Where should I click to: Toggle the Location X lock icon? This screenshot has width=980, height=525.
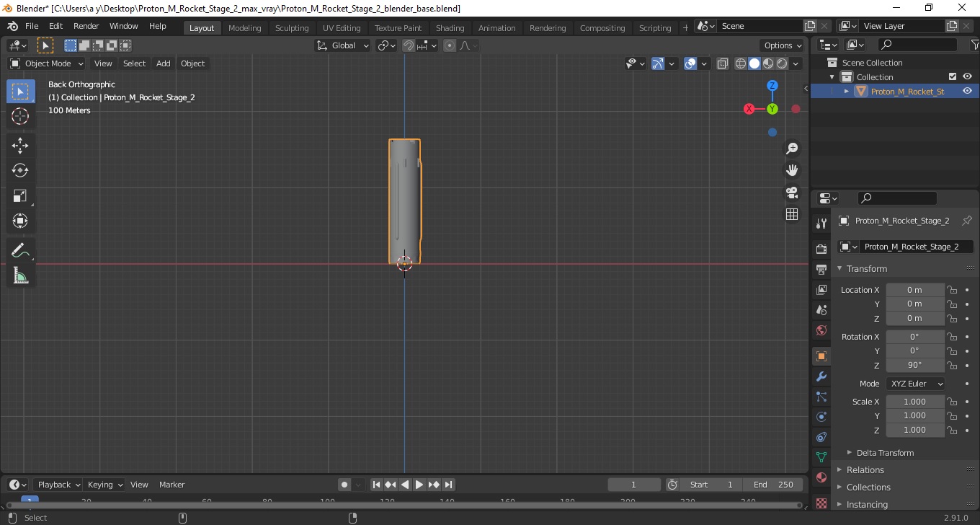(952, 290)
